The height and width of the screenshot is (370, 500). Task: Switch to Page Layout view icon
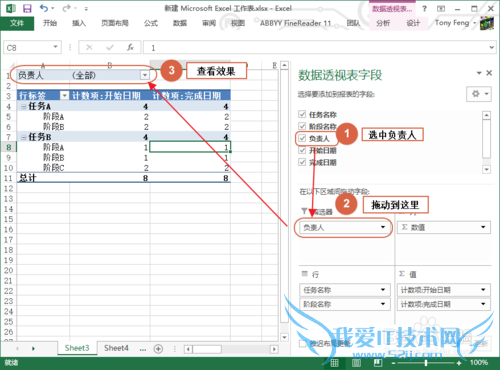point(356,363)
